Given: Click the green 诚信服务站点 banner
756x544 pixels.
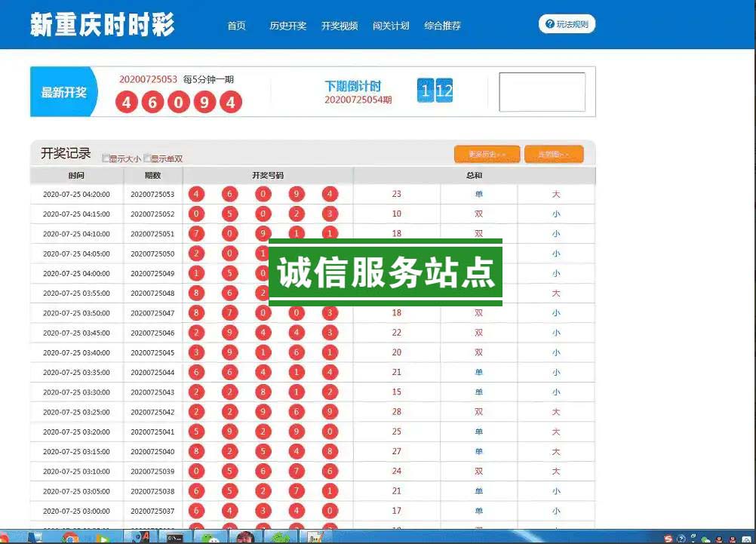Looking at the screenshot, I should [386, 272].
